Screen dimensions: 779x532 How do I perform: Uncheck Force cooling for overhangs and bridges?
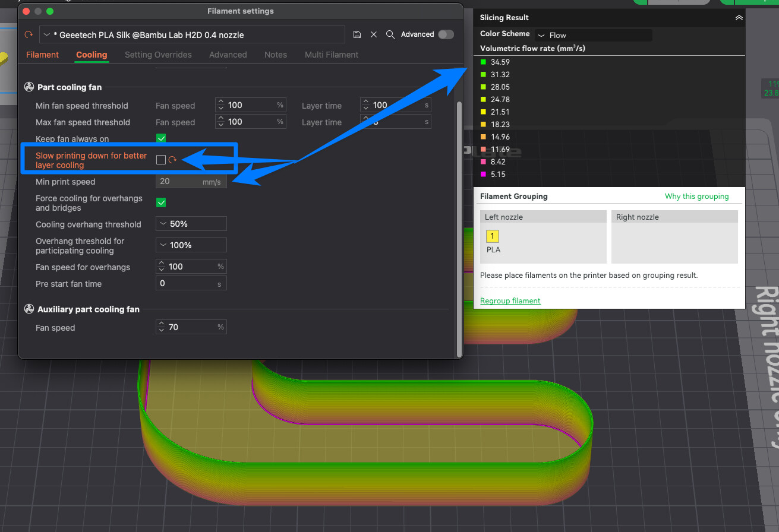tap(161, 203)
